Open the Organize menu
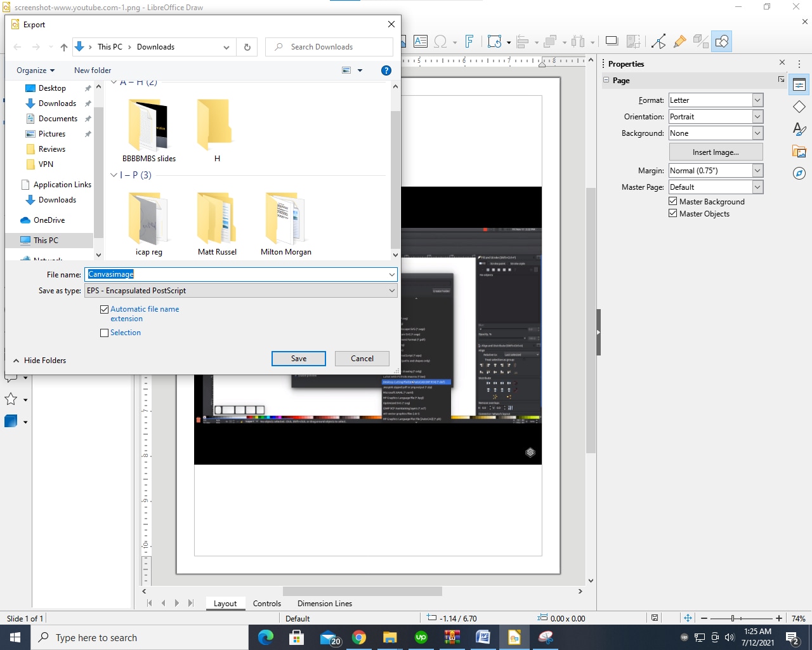Image resolution: width=812 pixels, height=650 pixels. tap(36, 70)
